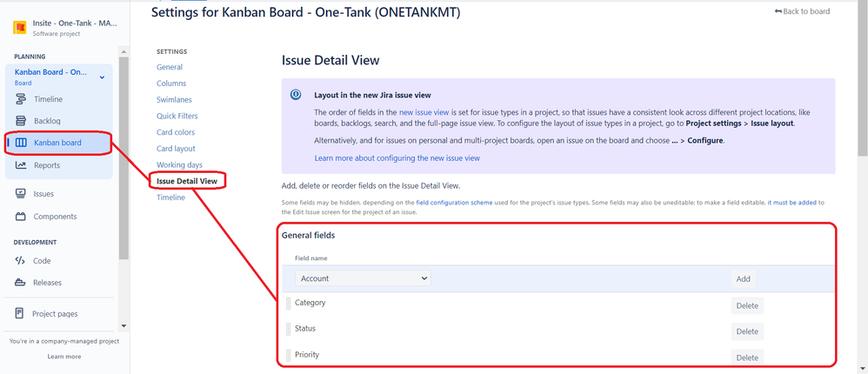Click the Issues monitor icon
The width and height of the screenshot is (868, 374).
[21, 194]
